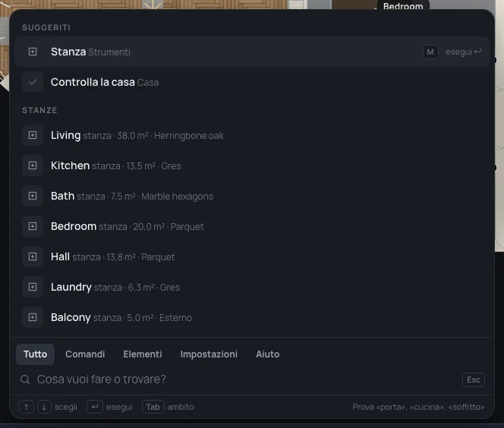The height and width of the screenshot is (428, 504).
Task: Click the up arrow key hint
Action: click(27, 407)
